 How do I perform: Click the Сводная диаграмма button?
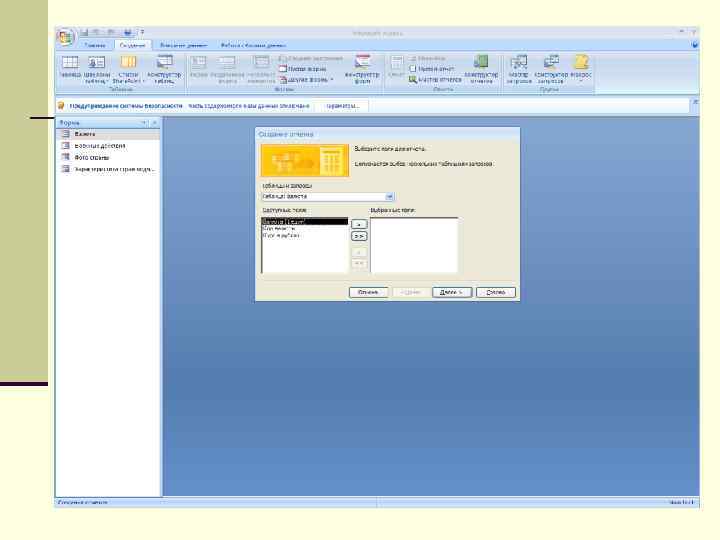(311, 59)
